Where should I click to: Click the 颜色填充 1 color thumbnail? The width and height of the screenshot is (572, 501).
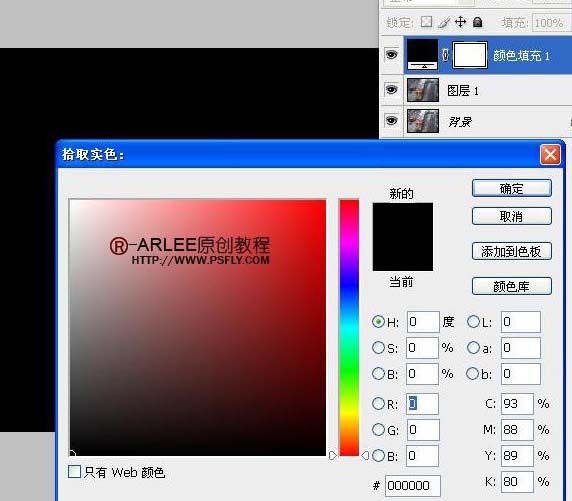422,55
